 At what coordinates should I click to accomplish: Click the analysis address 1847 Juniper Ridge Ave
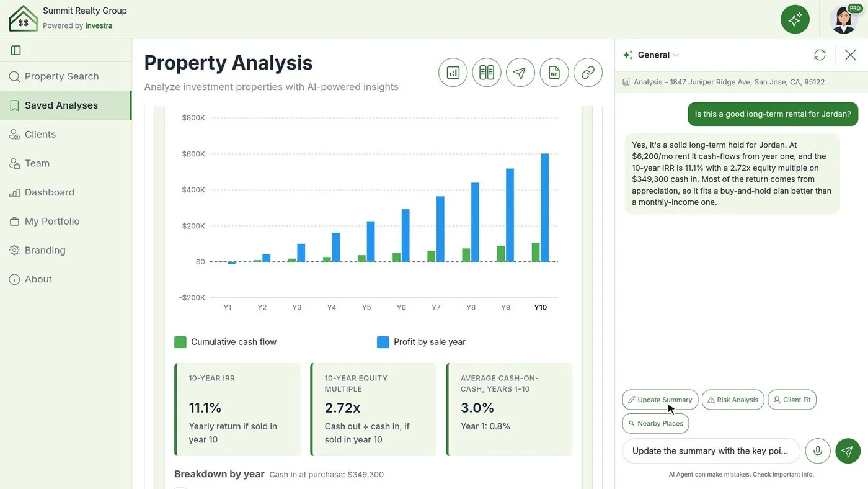729,82
